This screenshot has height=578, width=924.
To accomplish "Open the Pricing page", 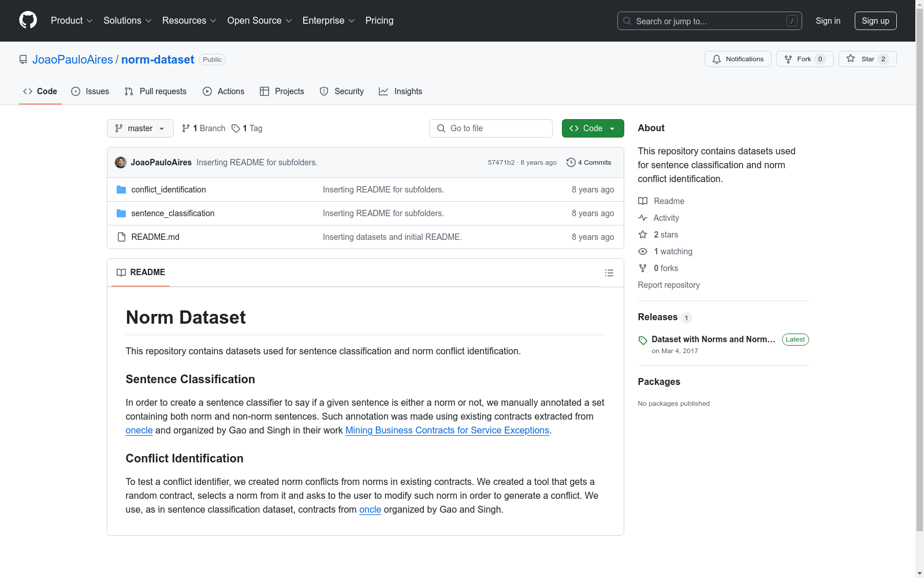I will click(379, 20).
